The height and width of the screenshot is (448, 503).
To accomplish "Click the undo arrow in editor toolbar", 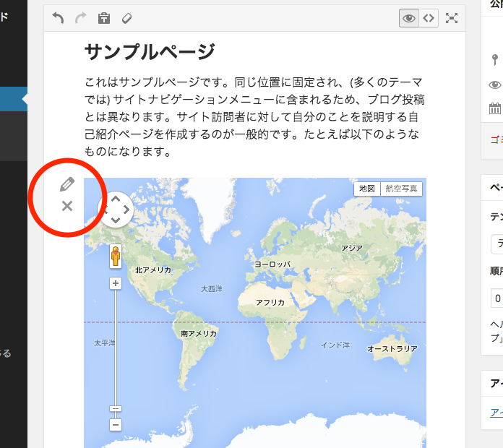I will click(x=58, y=19).
